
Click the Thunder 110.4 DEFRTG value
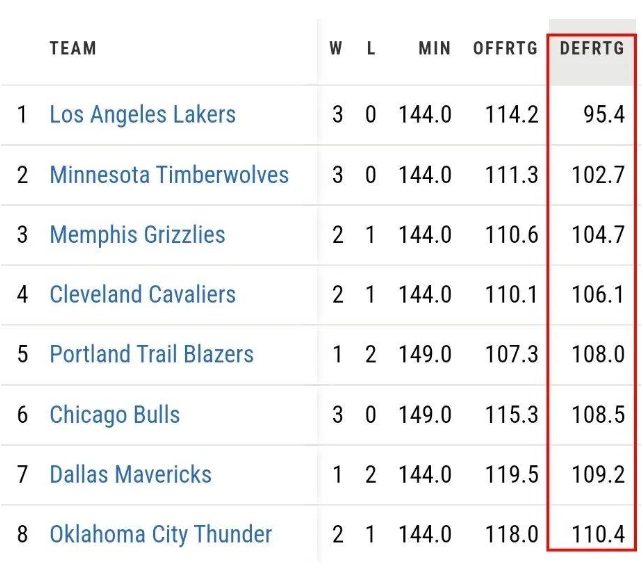[x=598, y=535]
